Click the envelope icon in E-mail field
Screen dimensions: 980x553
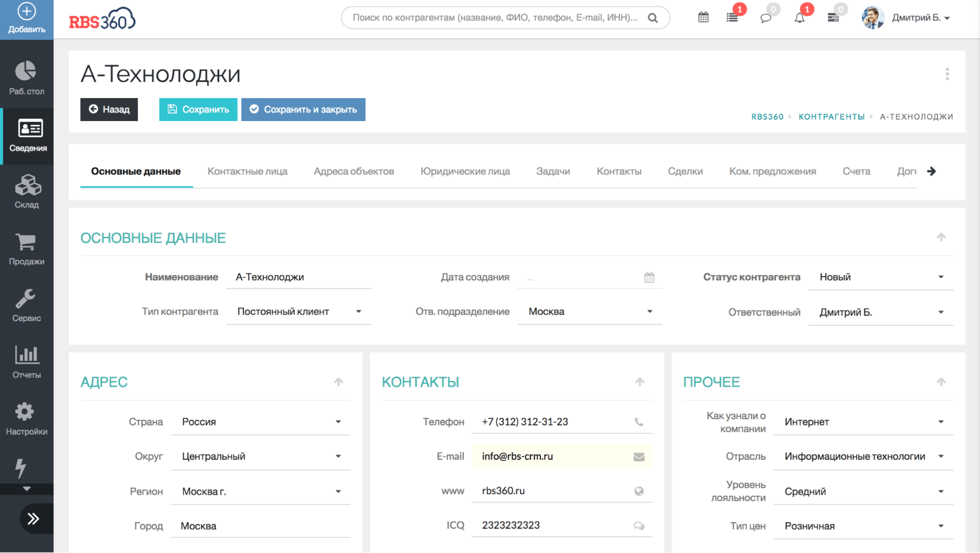(639, 457)
